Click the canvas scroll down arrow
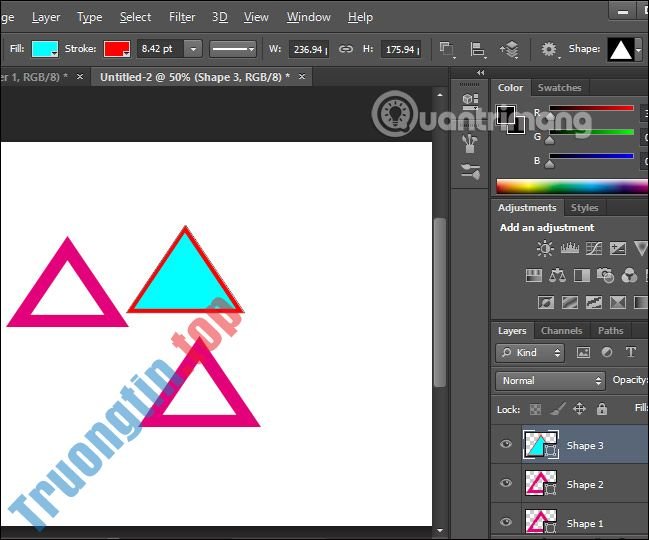The height and width of the screenshot is (540, 649). coord(440,530)
